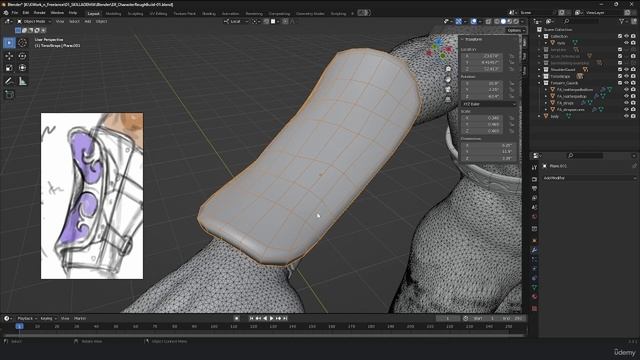The height and width of the screenshot is (360, 640).
Task: Open the Modifiers wrench properties tab
Action: [x=534, y=250]
